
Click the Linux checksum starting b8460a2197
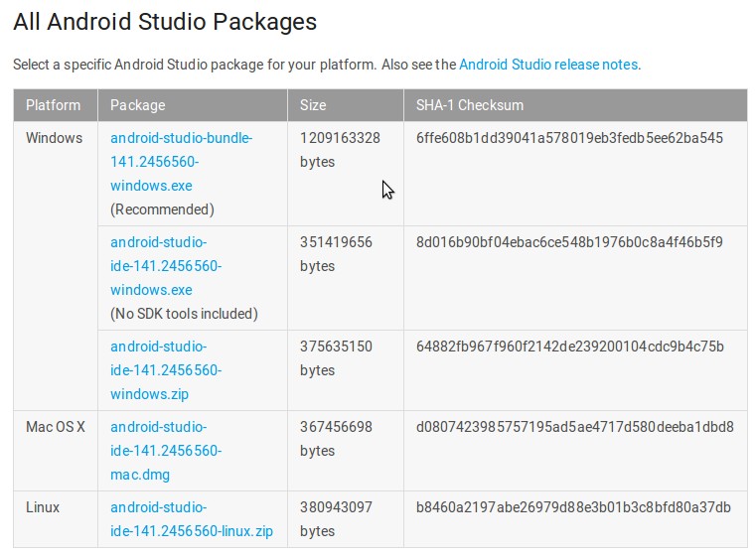click(573, 507)
